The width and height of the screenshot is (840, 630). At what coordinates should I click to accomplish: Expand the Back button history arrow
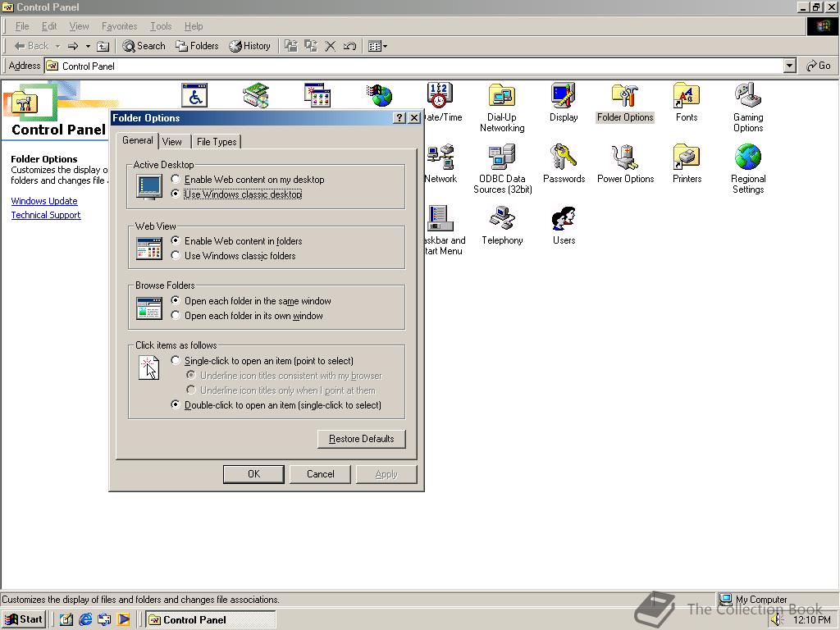click(x=57, y=46)
